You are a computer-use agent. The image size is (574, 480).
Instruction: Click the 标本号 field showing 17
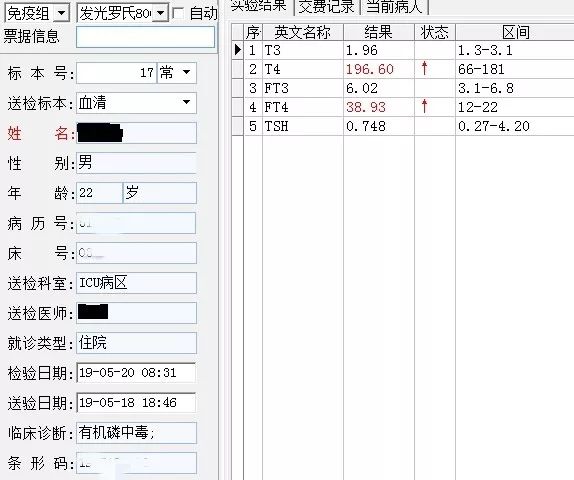(116, 72)
